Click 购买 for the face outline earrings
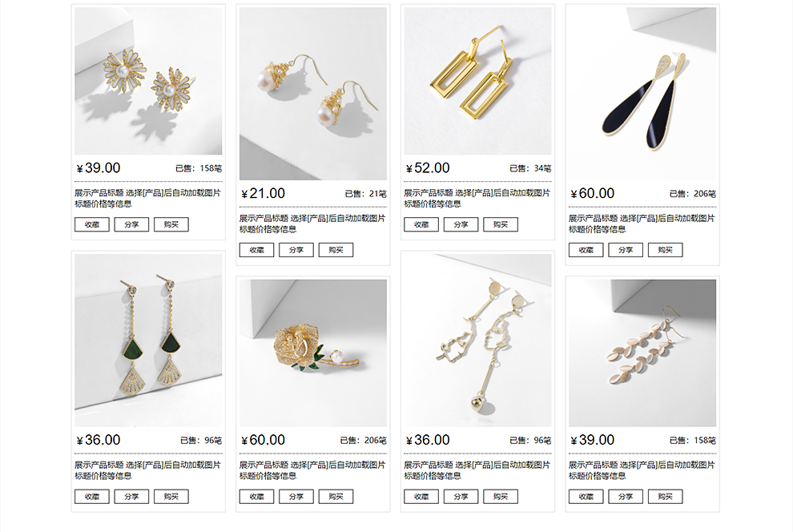The image size is (793, 532). click(501, 497)
